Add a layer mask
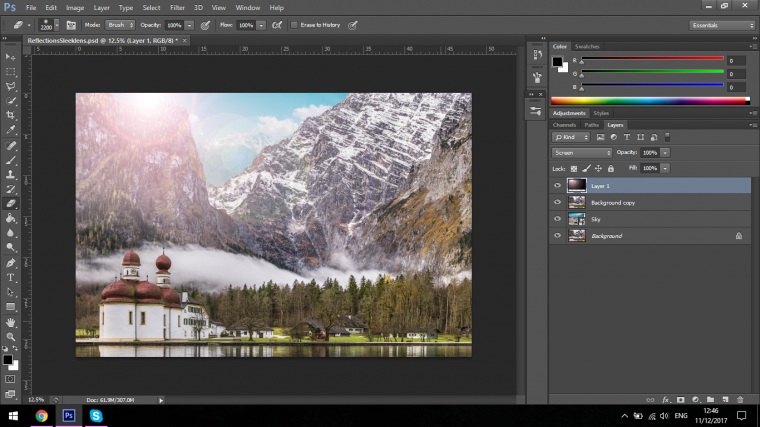760x427 pixels. coord(681,400)
